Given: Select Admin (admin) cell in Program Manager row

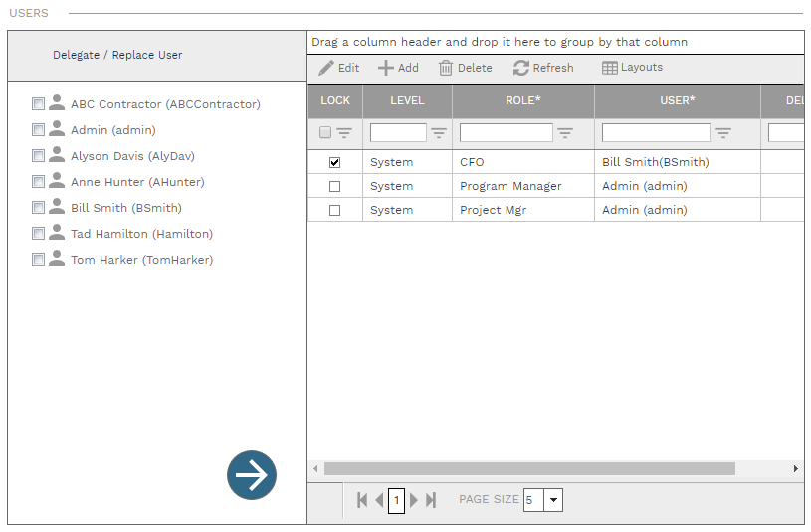Looking at the screenshot, I should 677,186.
